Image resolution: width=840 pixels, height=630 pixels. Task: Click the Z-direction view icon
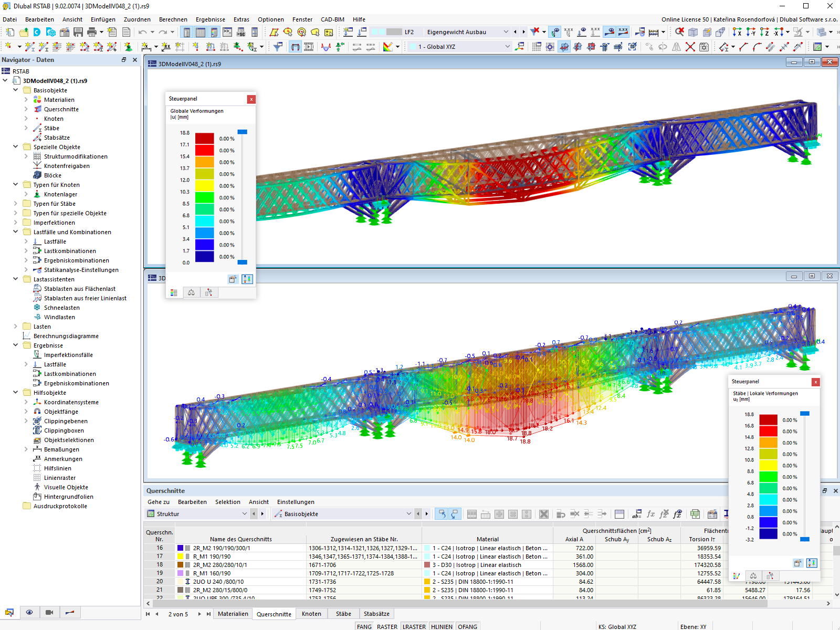tap(764, 32)
